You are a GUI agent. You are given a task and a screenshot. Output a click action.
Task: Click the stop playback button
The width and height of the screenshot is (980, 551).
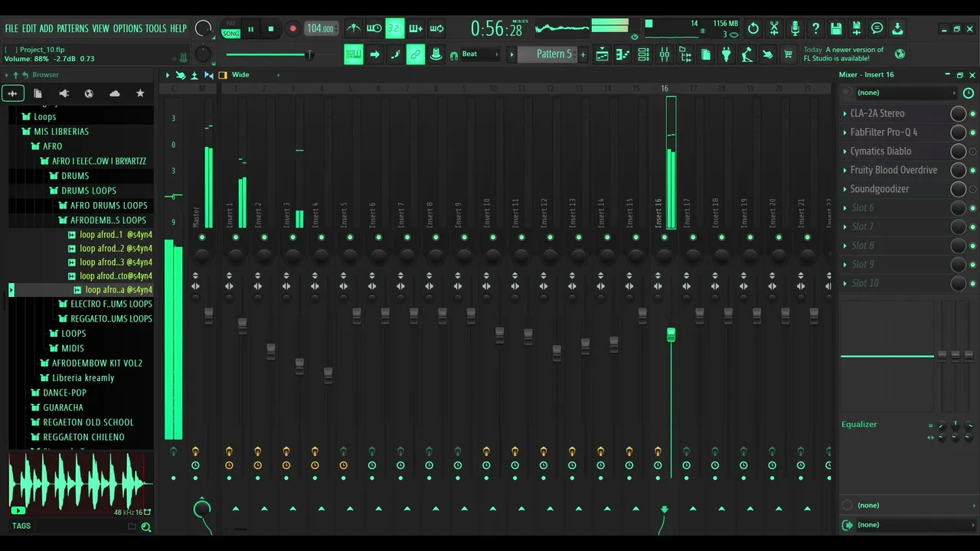point(270,29)
